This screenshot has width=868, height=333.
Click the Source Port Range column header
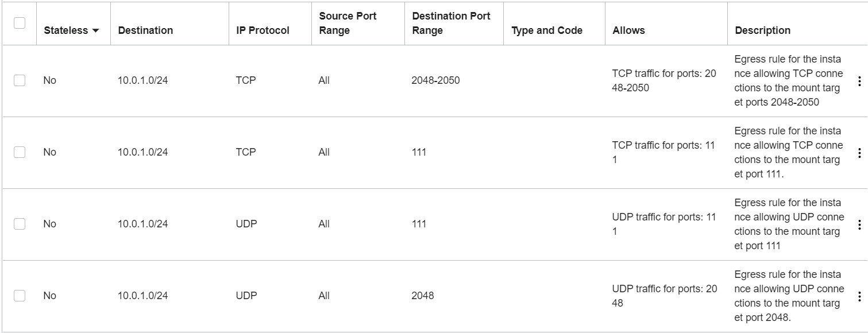(348, 23)
